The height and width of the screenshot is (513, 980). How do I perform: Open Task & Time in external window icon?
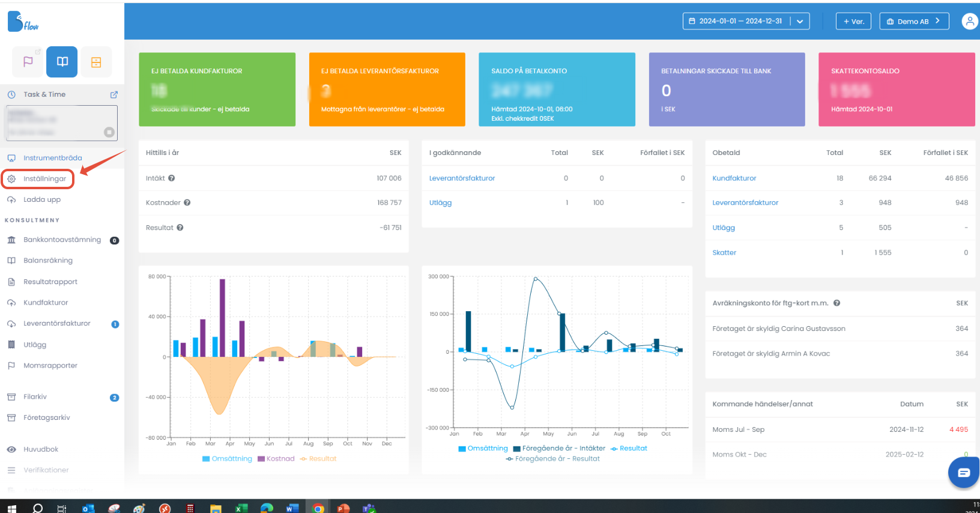[114, 94]
